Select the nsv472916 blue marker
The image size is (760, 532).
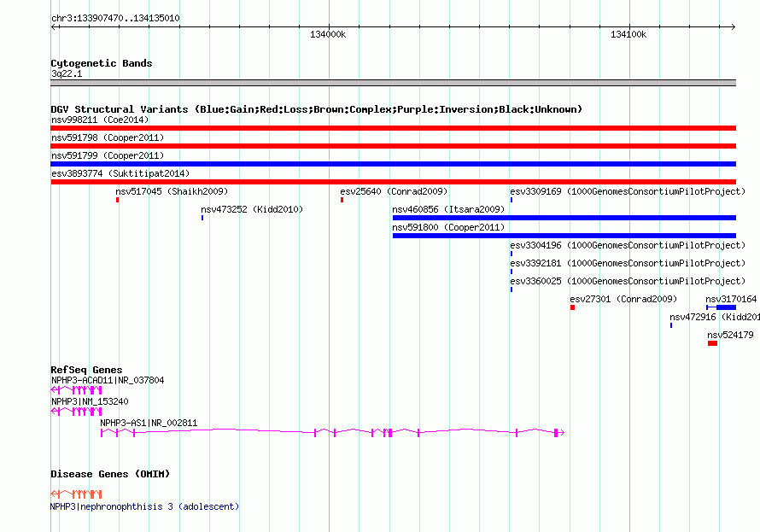671,325
